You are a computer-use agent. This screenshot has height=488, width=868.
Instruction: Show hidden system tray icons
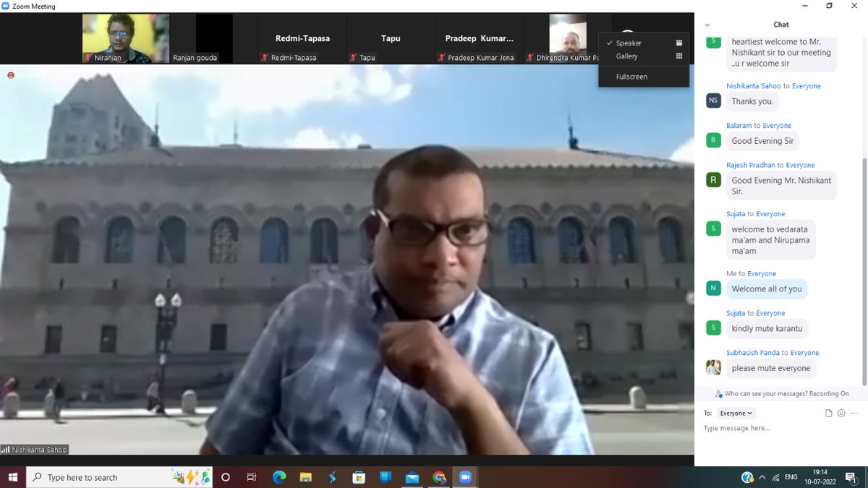point(762,477)
